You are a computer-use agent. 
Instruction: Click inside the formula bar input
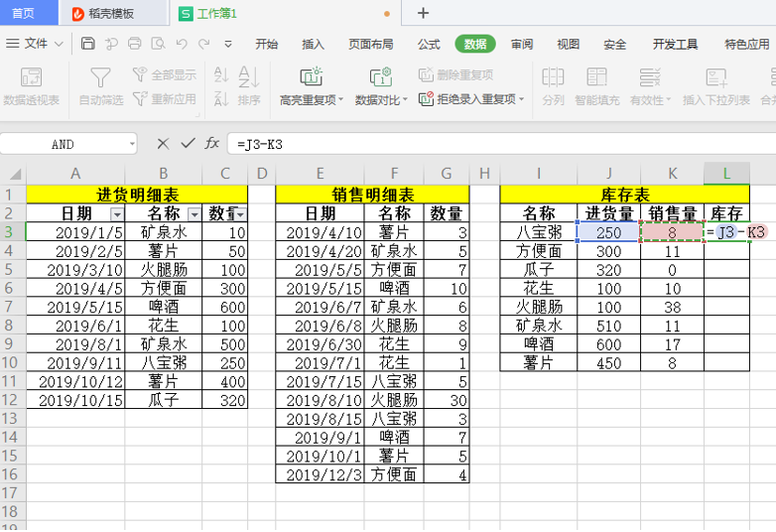click(502, 144)
